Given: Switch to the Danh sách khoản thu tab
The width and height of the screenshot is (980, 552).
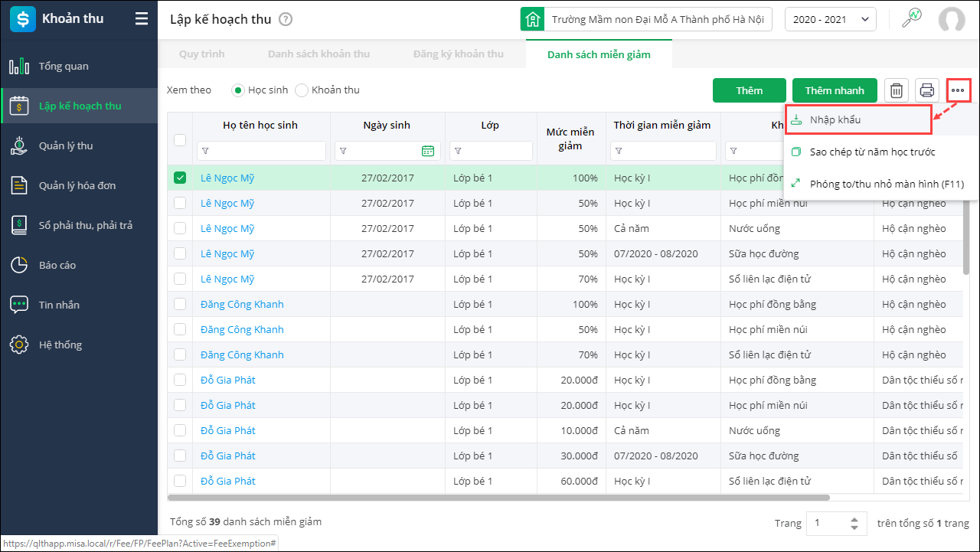Looking at the screenshot, I should (x=318, y=54).
